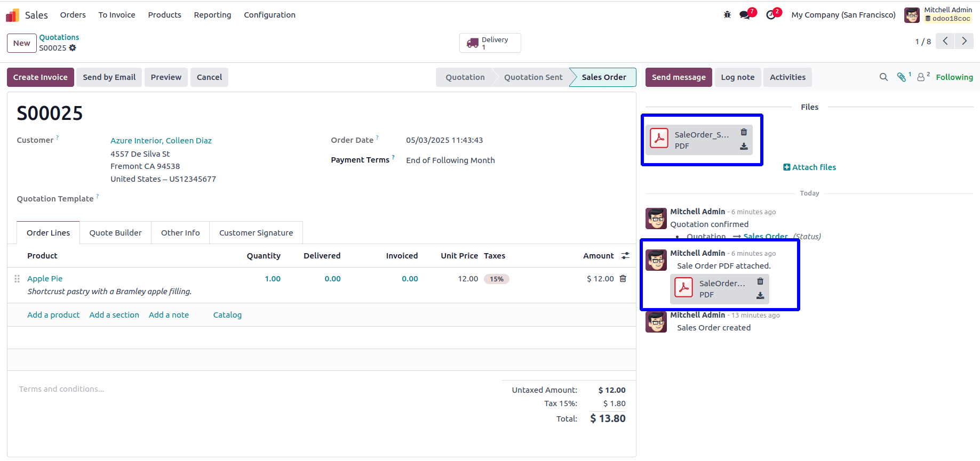Open Mitchell Admin user avatar menu
980x461 pixels.
point(912,15)
